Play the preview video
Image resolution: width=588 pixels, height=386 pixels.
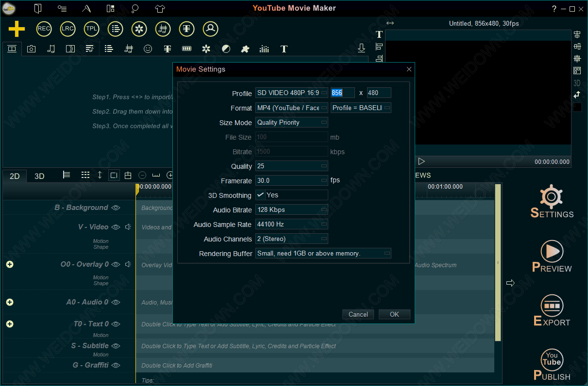click(421, 161)
